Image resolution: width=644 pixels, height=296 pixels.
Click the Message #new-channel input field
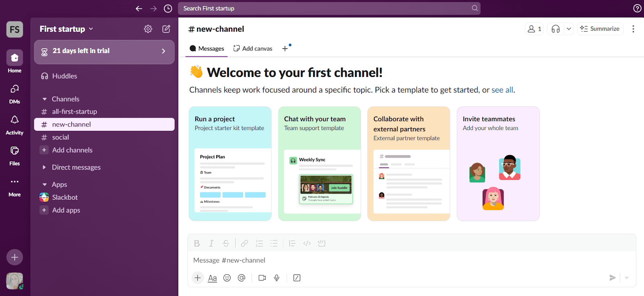coord(402,261)
